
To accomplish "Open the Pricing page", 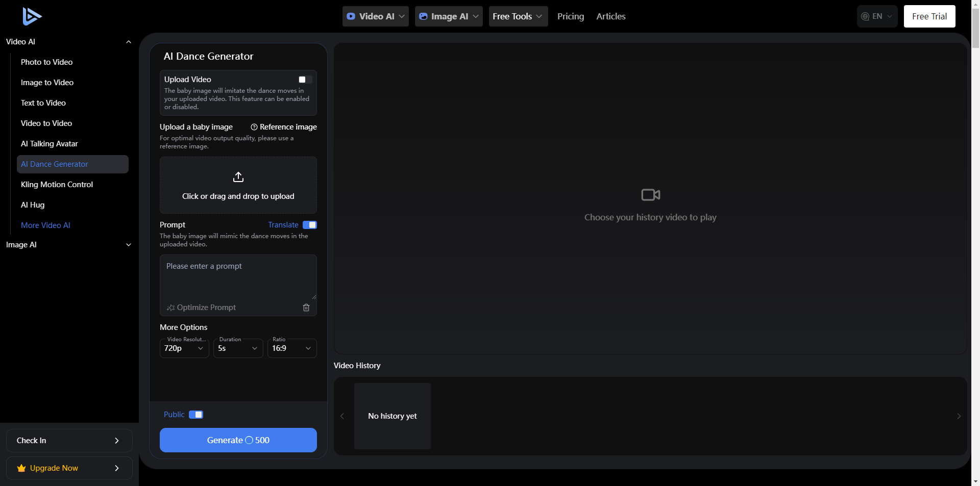I will click(570, 16).
